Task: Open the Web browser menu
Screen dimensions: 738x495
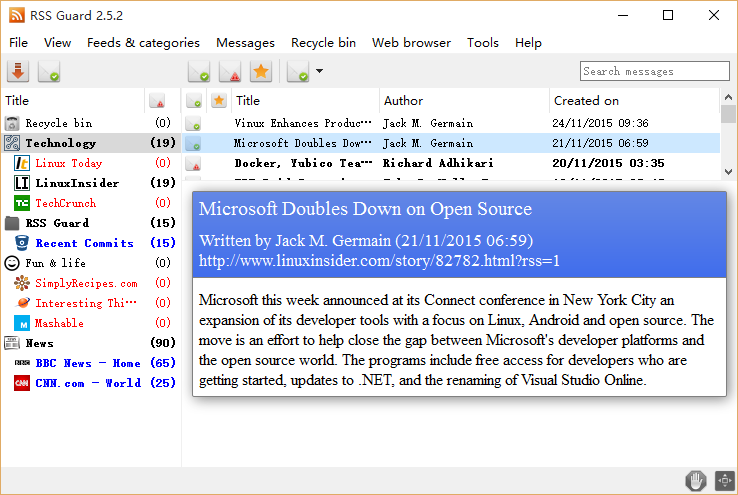Action: click(x=411, y=43)
